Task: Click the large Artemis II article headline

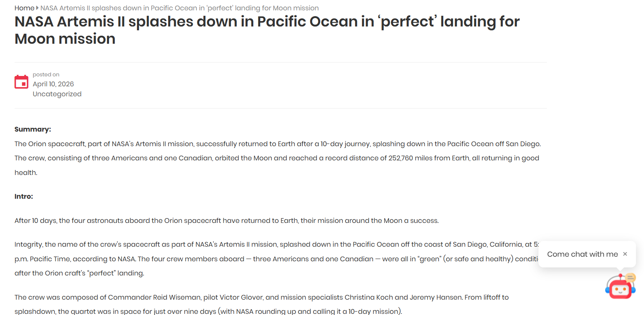Action: point(267,30)
